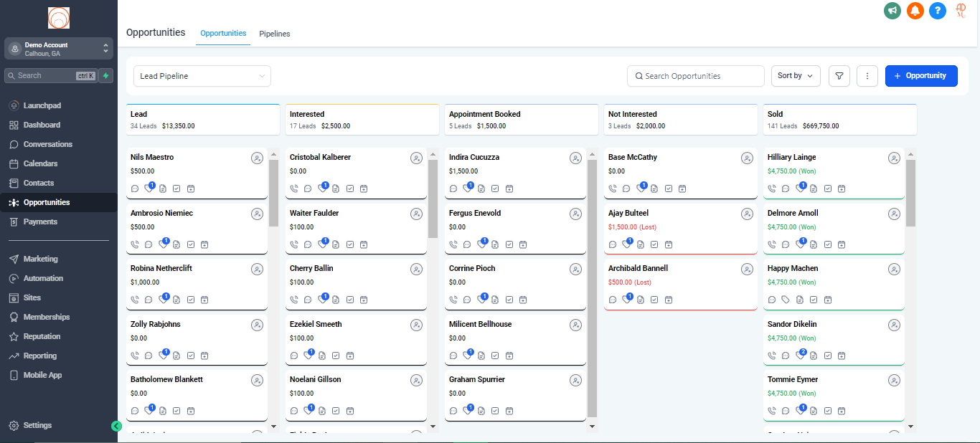The image size is (980, 443).
Task: Open the three-dot more options button
Action: click(867, 76)
